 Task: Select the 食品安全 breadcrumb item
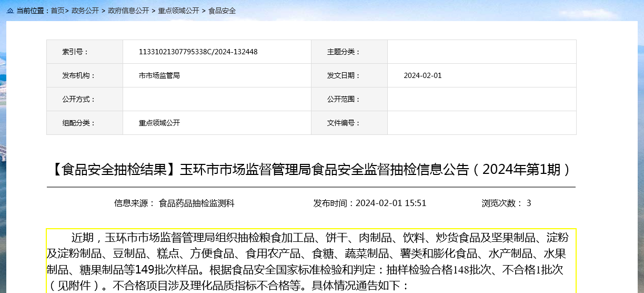click(x=222, y=11)
